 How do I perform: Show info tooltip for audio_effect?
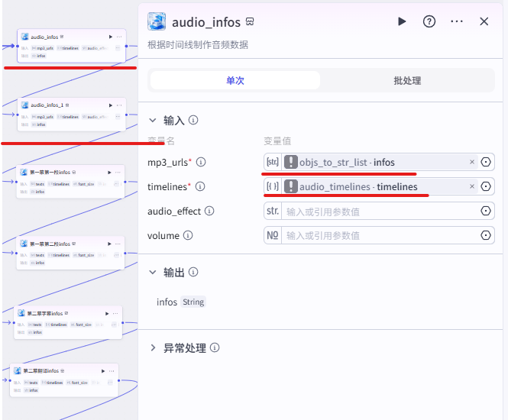209,211
